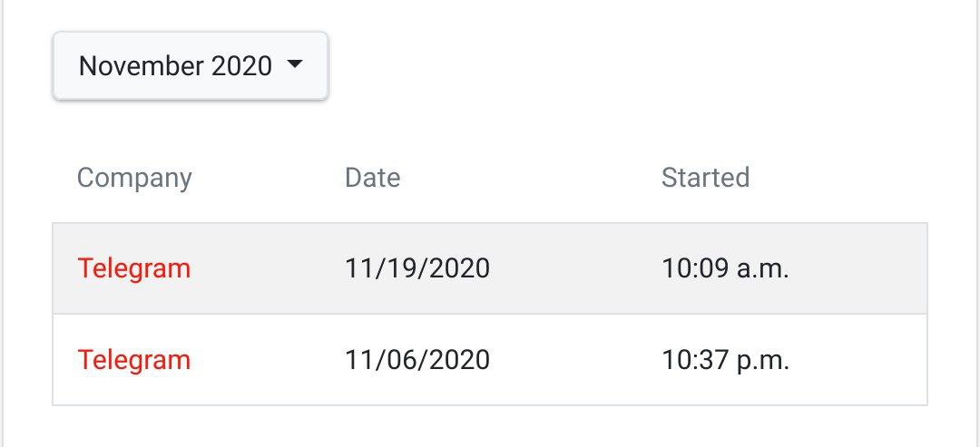980x447 pixels.
Task: Sort table by the Company header
Action: click(x=134, y=178)
